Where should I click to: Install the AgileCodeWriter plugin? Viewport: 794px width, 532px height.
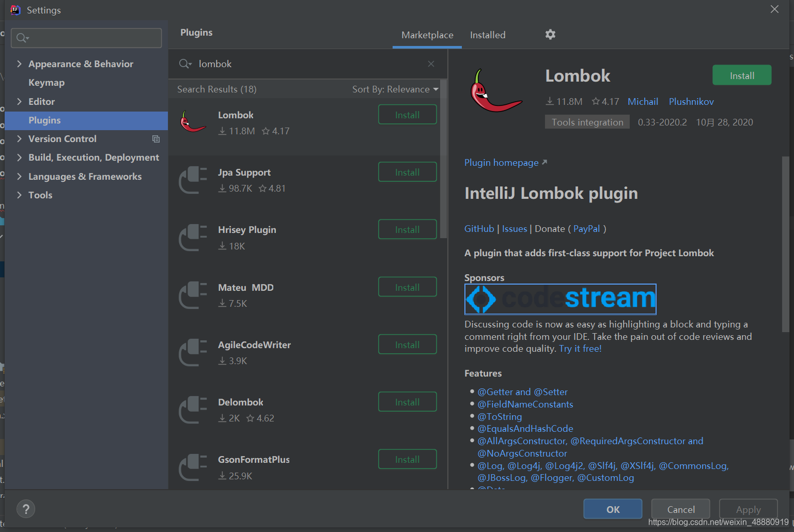click(x=408, y=345)
